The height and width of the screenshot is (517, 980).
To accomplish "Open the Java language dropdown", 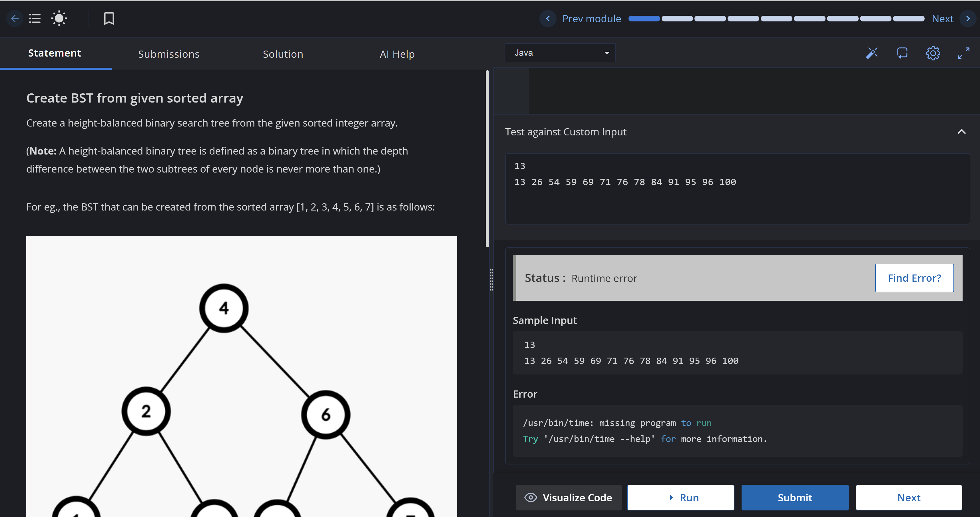I will (x=560, y=53).
